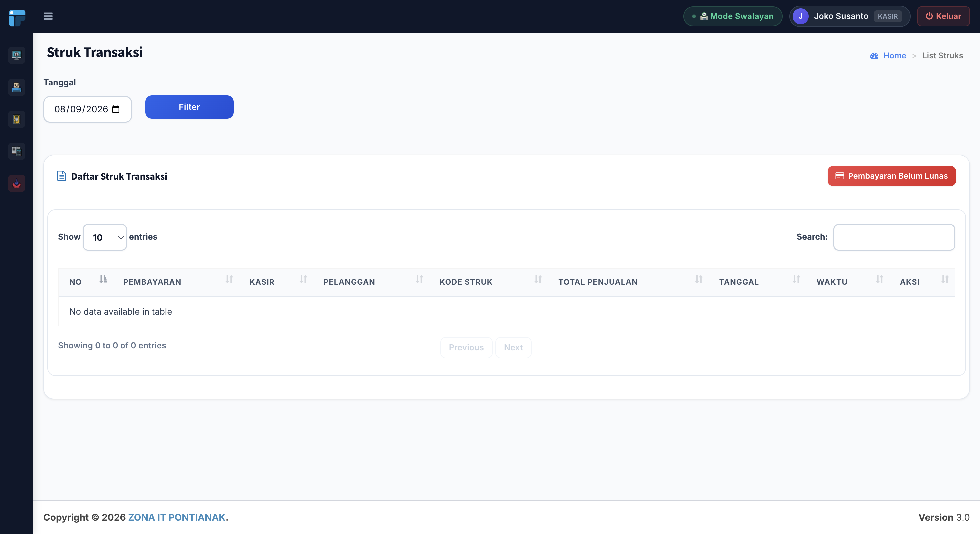Click Keluar to log out
The height and width of the screenshot is (534, 980).
click(x=943, y=16)
